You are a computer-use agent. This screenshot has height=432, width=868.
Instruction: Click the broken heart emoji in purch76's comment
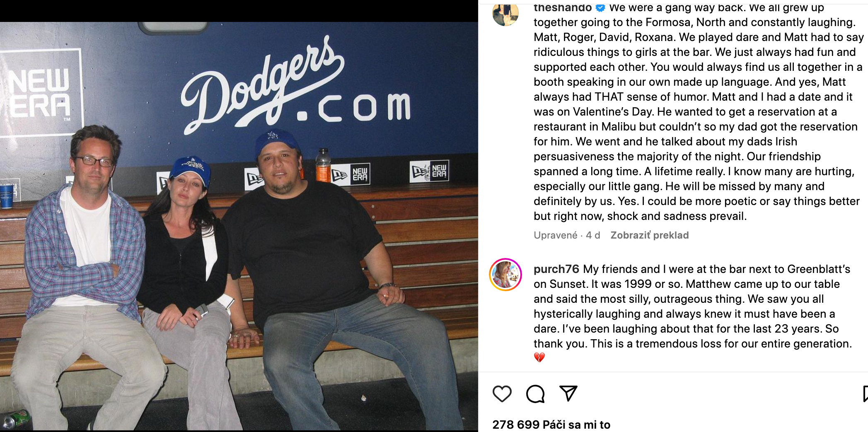point(539,357)
